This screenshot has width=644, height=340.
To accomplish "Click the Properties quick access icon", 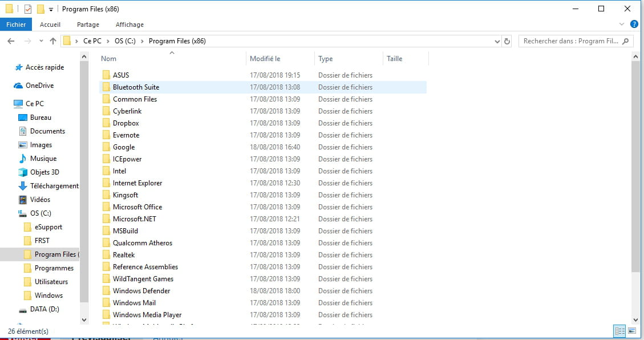I will 28,9.
